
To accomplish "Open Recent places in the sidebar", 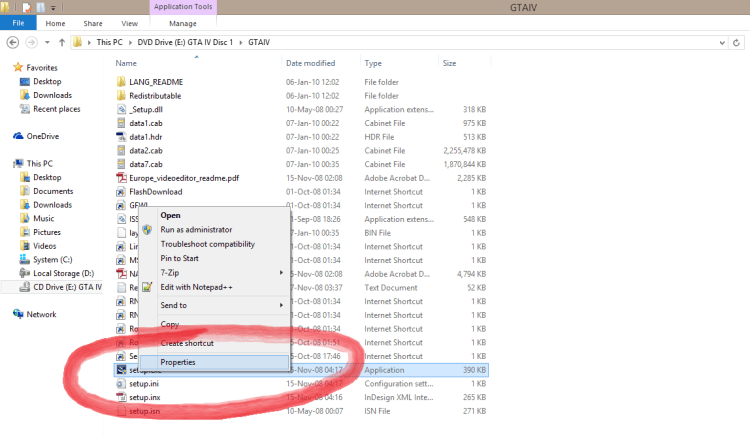I will (x=56, y=109).
